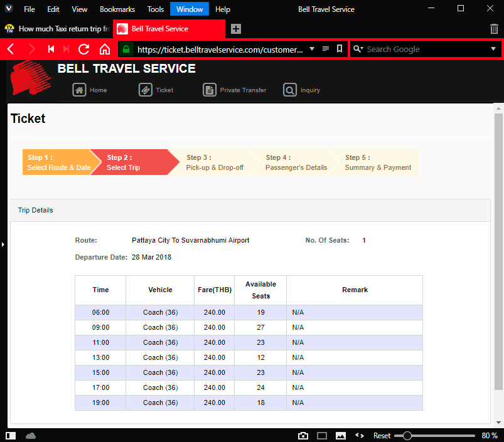This screenshot has height=442, width=504.
Task: Open the Edit menu
Action: (53, 9)
